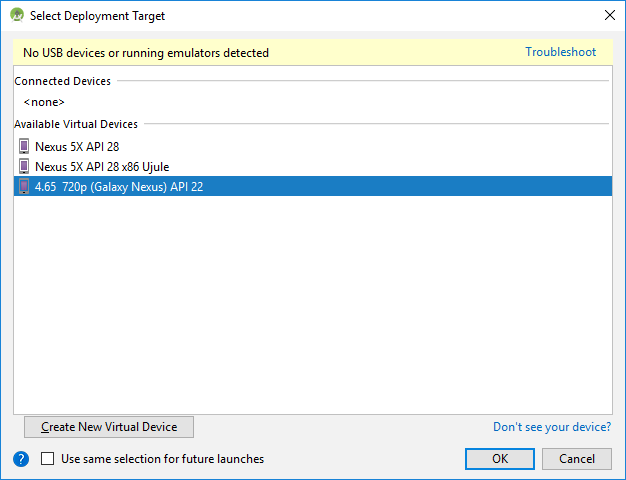Click the Android Studio icon in title bar
This screenshot has width=626, height=480.
tap(17, 16)
